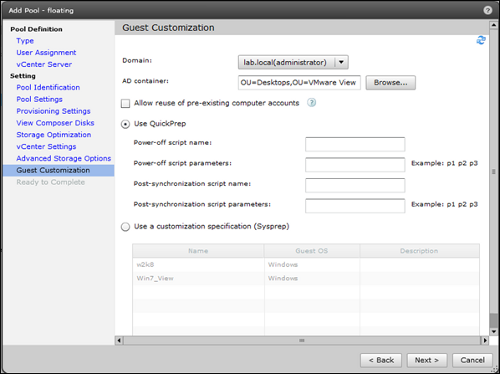Click the Browse... button for AD container
Image resolution: width=500 pixels, height=374 pixels.
click(x=391, y=83)
